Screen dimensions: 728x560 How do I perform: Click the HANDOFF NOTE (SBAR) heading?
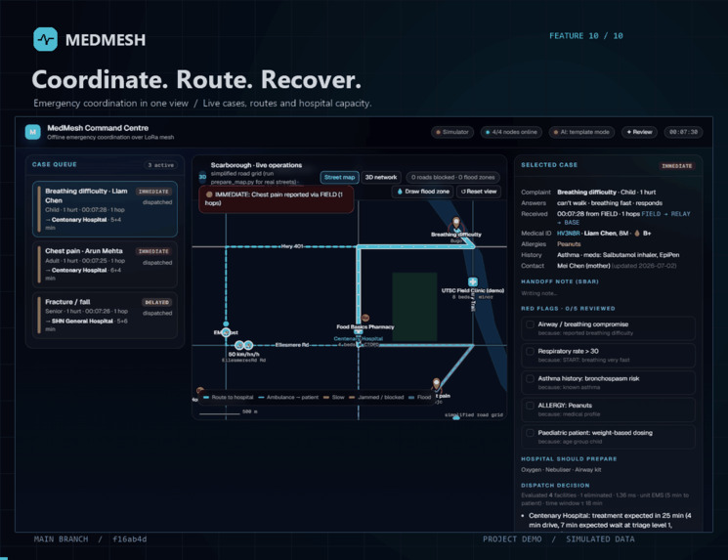click(x=560, y=281)
